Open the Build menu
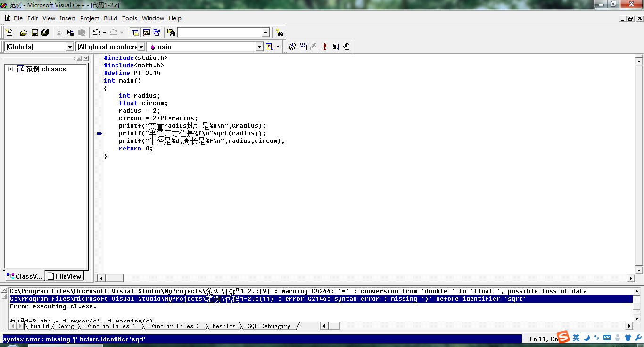Screen dimensions: 644x347 click(110, 18)
